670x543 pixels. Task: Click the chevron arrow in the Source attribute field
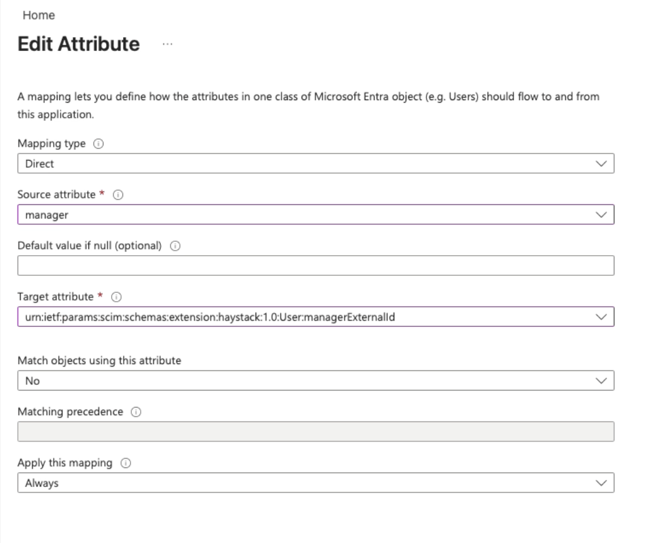[x=600, y=214]
